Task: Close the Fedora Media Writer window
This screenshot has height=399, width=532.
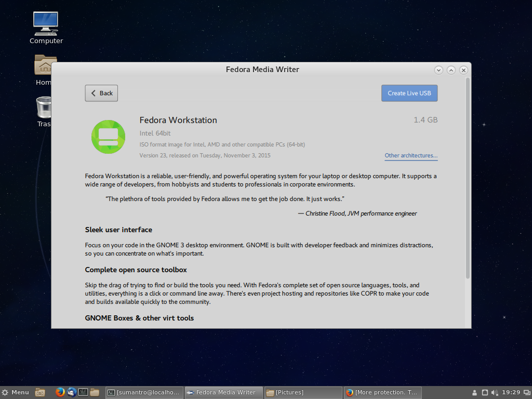Action: pyautogui.click(x=463, y=70)
